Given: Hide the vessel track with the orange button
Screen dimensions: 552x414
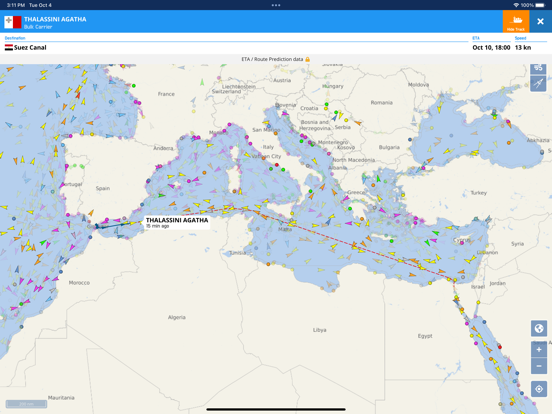Looking at the screenshot, I should coord(516,21).
